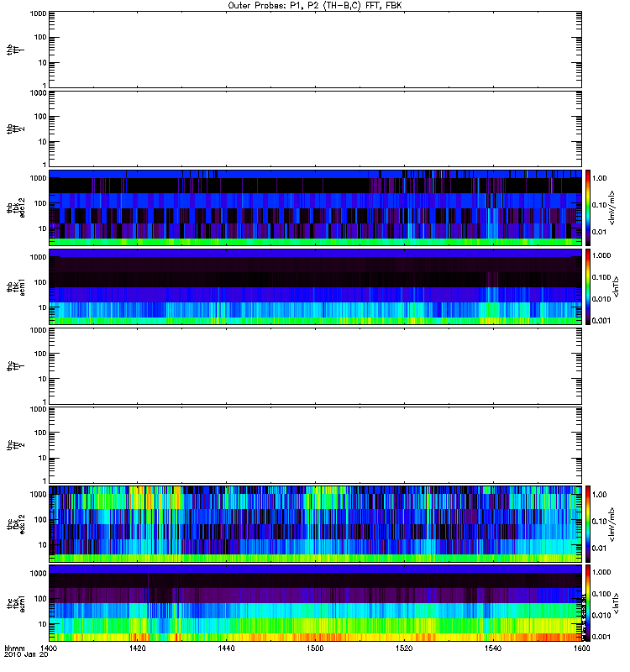Select the thb fbk edc12 spectrogram panel
This screenshot has height=672, width=630.
pyautogui.click(x=316, y=207)
